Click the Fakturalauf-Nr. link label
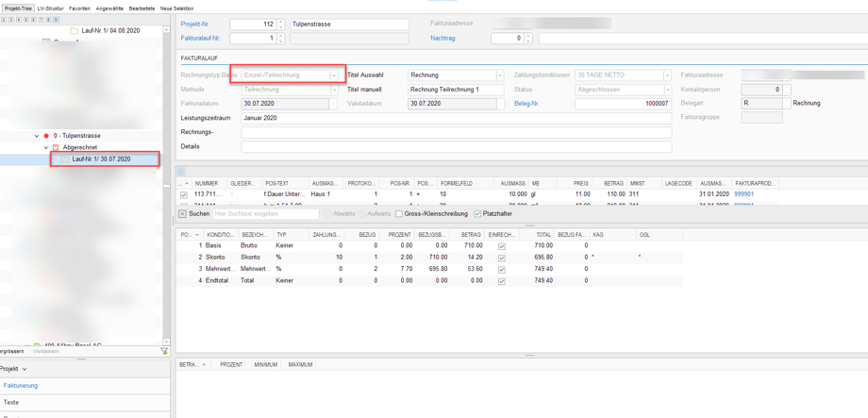The width and height of the screenshot is (868, 418). tap(200, 38)
